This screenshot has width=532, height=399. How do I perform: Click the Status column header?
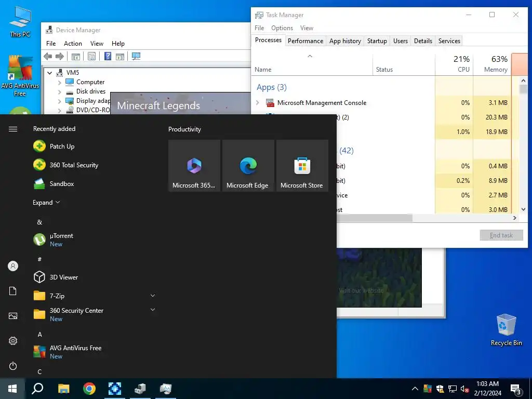pyautogui.click(x=404, y=64)
